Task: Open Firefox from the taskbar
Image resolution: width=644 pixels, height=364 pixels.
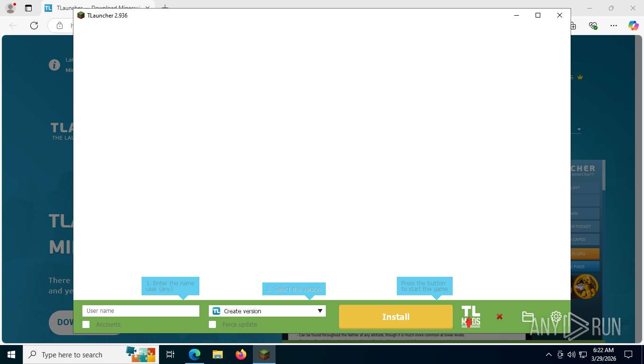Action: click(241, 355)
